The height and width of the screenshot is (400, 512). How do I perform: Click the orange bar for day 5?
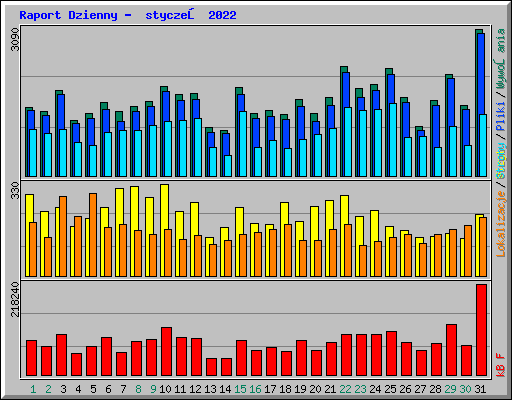(93, 235)
